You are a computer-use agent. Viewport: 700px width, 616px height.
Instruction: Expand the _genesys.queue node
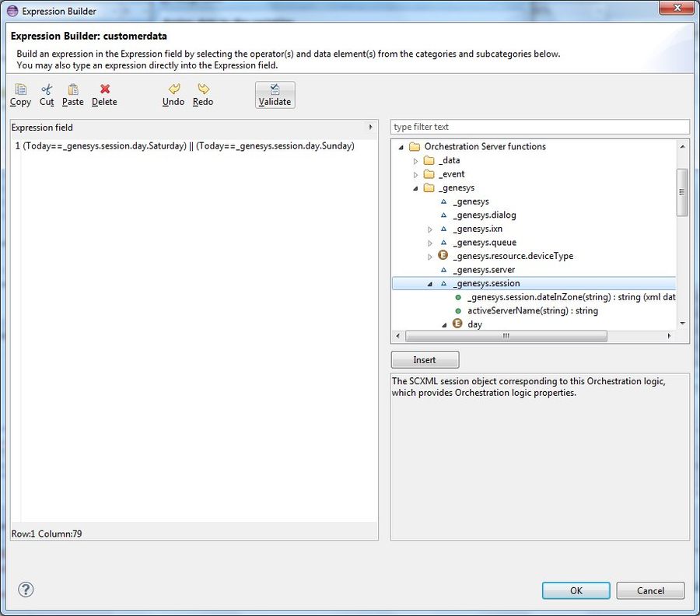click(430, 243)
